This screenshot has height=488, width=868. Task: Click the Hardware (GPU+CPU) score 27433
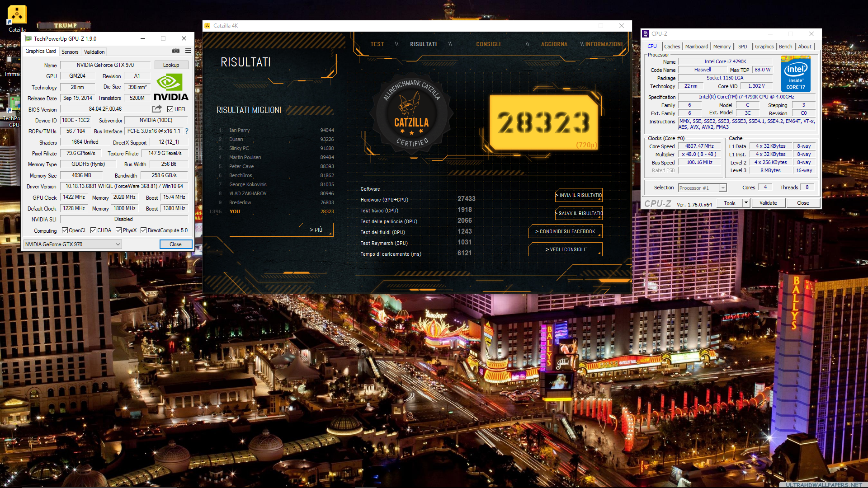tap(466, 199)
